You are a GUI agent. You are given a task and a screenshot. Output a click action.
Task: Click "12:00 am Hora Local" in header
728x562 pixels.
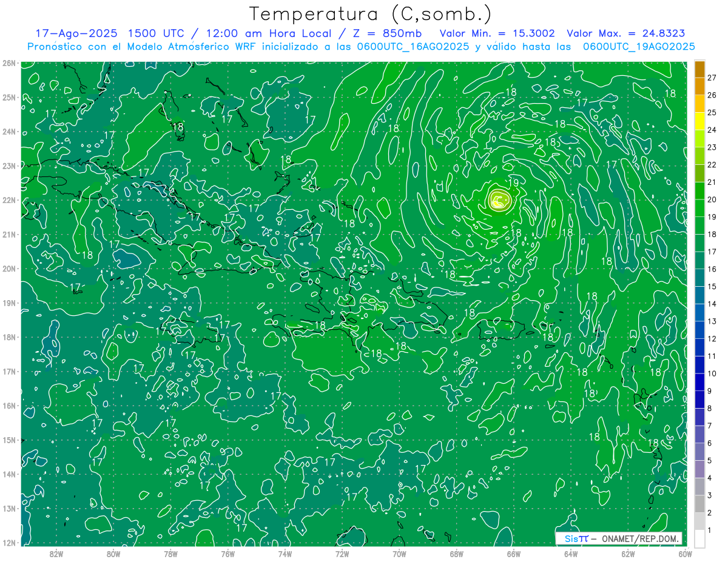[269, 33]
